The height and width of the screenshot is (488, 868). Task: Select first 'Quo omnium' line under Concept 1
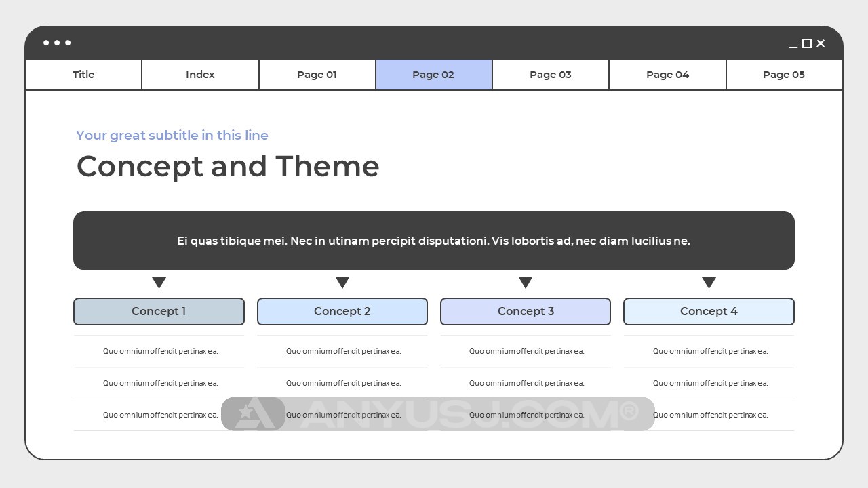[161, 351]
